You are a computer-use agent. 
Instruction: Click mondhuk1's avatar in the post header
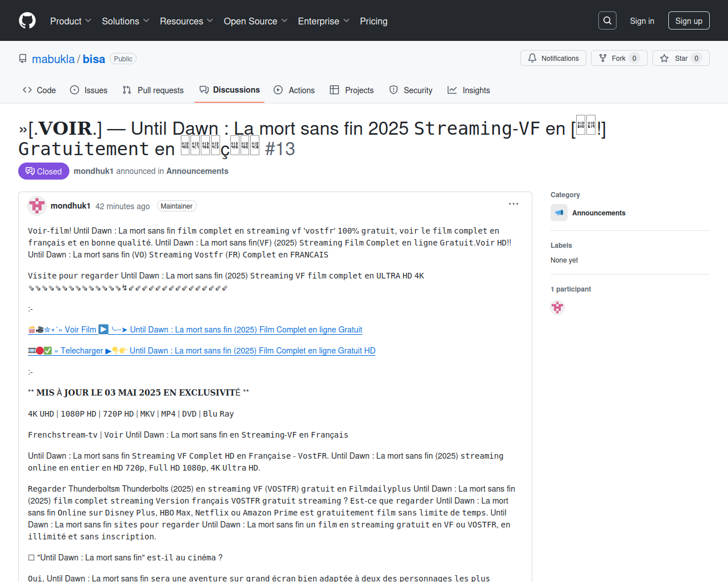(x=37, y=206)
